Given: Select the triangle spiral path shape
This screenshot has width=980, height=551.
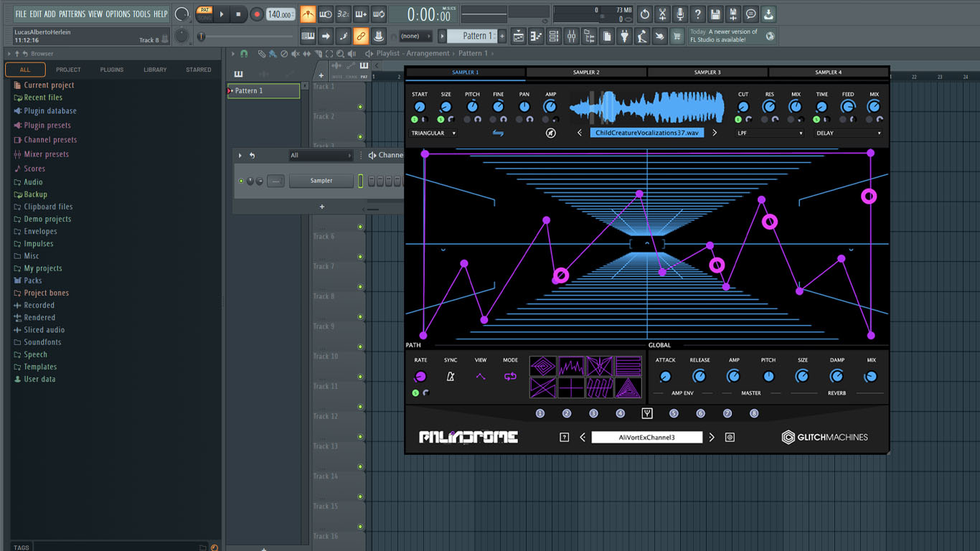Looking at the screenshot, I should [628, 388].
